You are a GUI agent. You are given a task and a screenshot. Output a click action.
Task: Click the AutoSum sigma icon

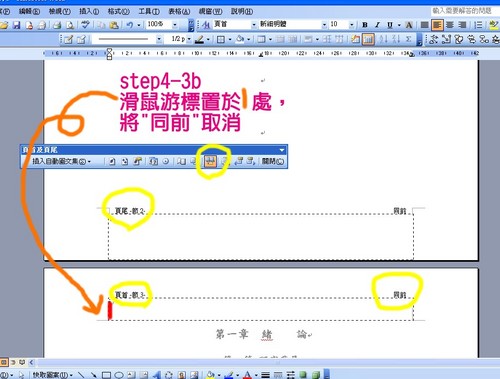click(408, 39)
